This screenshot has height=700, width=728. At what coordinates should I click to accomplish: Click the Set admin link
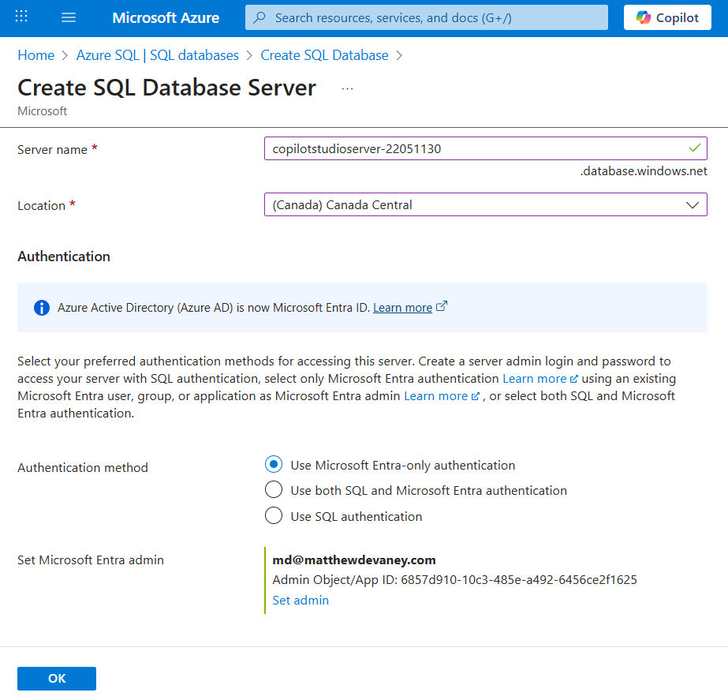301,600
